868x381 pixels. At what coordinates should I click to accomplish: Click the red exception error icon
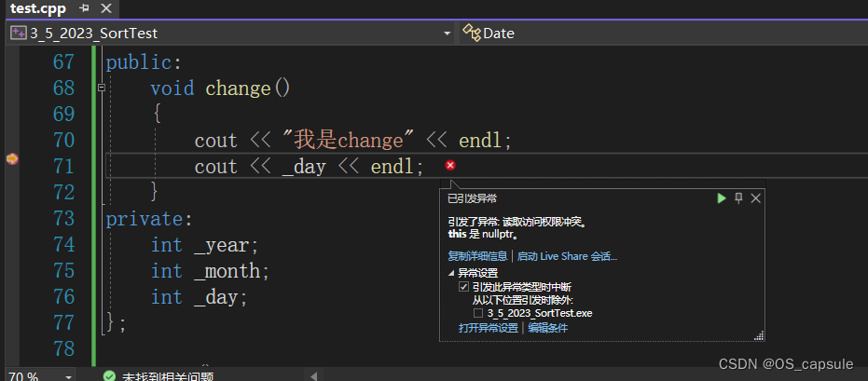point(450,165)
